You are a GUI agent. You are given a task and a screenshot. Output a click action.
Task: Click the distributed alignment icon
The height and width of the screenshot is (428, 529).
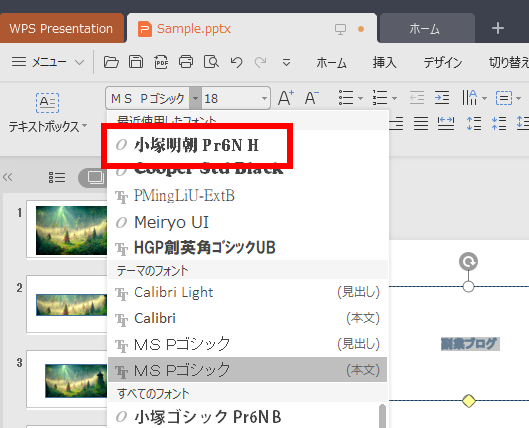(x=446, y=123)
